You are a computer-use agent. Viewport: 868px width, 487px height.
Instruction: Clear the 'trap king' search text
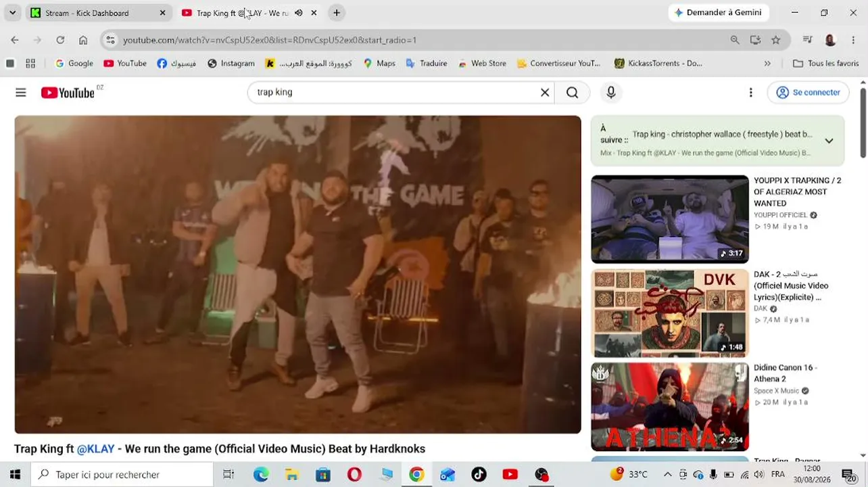(x=545, y=93)
